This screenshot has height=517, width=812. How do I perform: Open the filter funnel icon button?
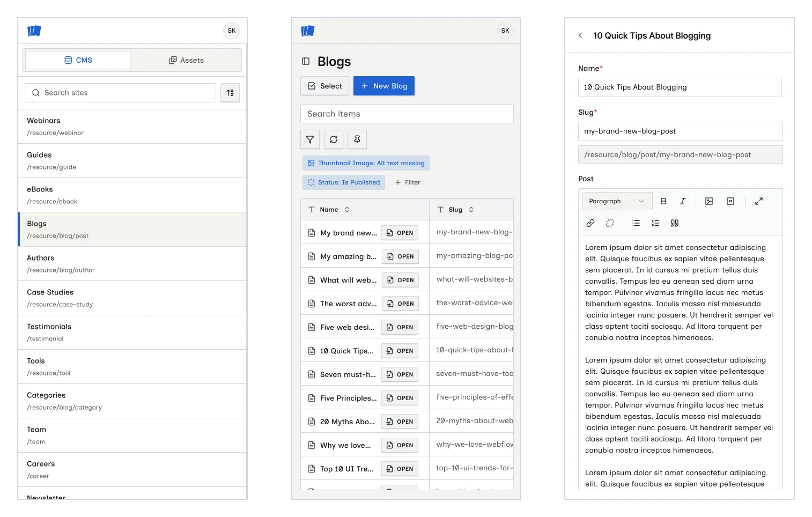click(310, 139)
